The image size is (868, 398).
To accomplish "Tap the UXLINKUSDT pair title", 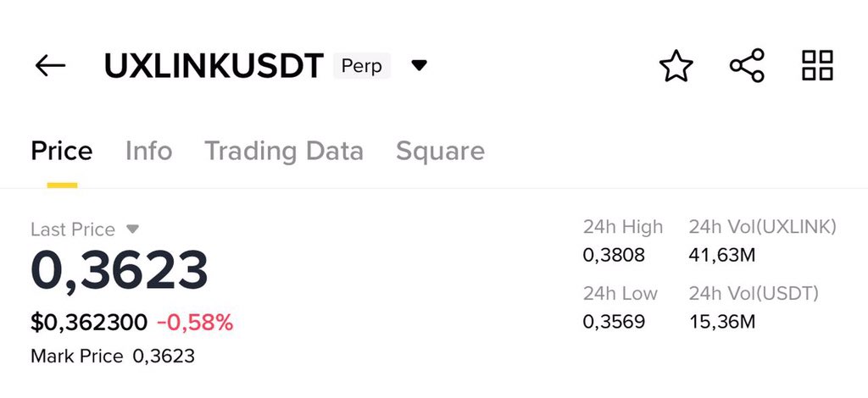I will point(214,66).
